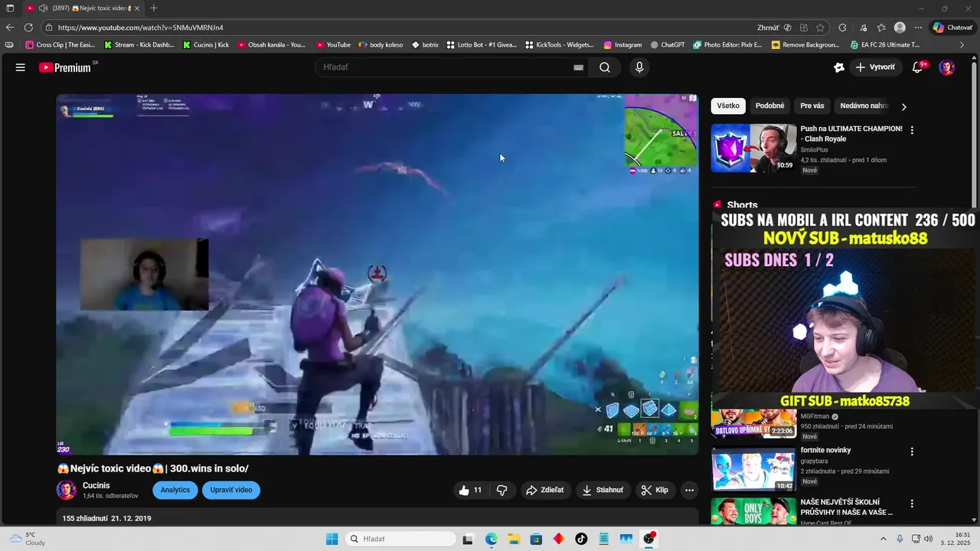The height and width of the screenshot is (551, 980).
Task: Click the Vytvoriť create button
Action: coord(875,67)
